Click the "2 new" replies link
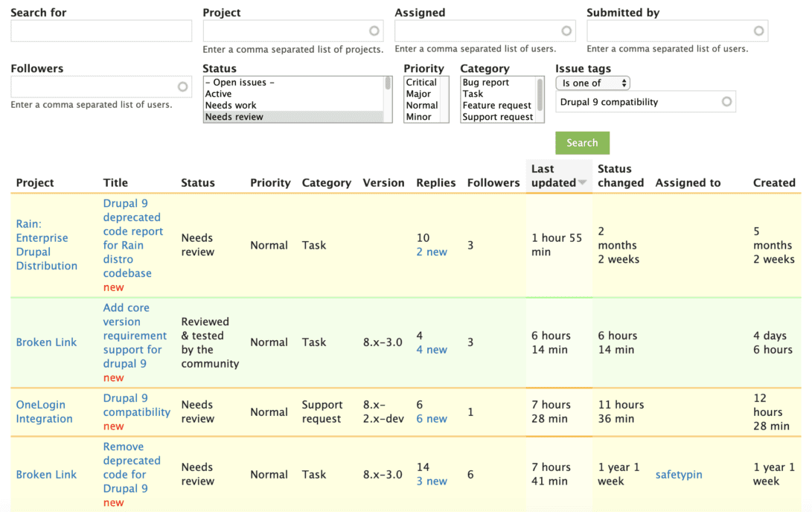This screenshot has width=812, height=512. pyautogui.click(x=432, y=252)
